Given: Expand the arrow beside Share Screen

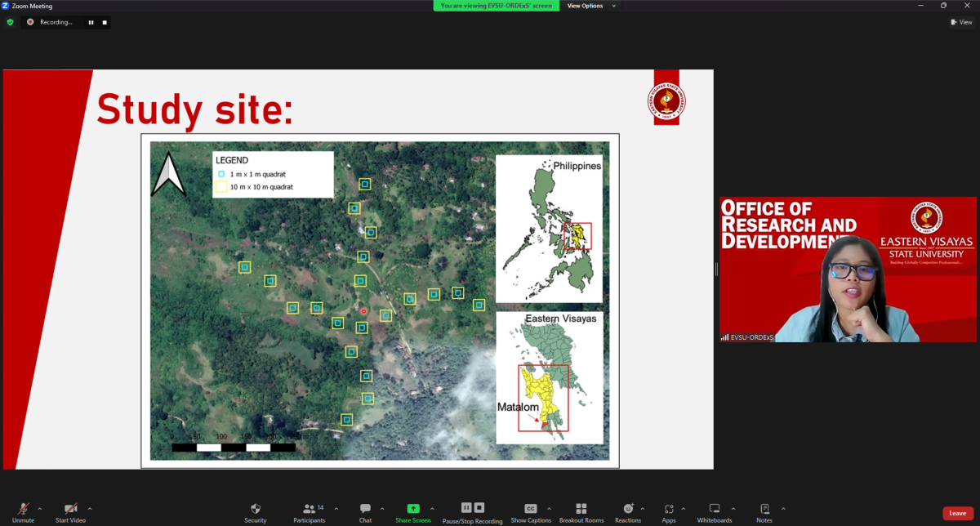Looking at the screenshot, I should coord(432,508).
